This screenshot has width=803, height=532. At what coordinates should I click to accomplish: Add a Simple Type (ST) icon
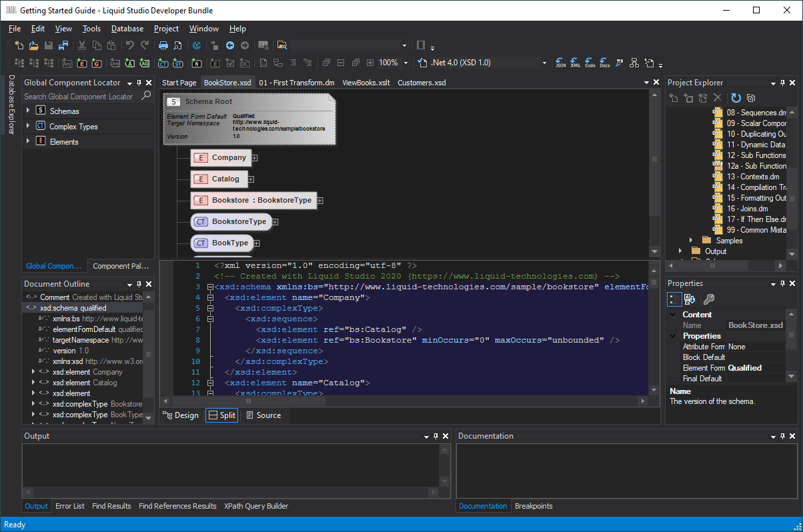point(178,63)
